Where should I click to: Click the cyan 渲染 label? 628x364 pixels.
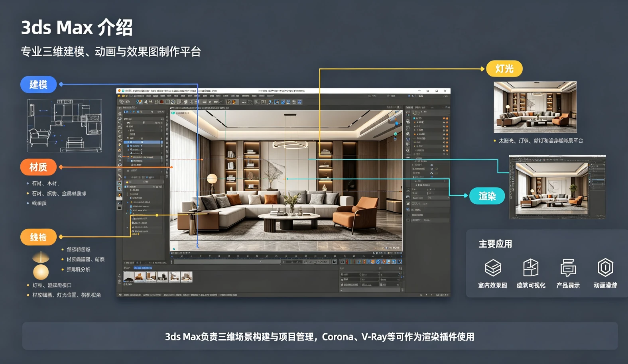(x=487, y=196)
